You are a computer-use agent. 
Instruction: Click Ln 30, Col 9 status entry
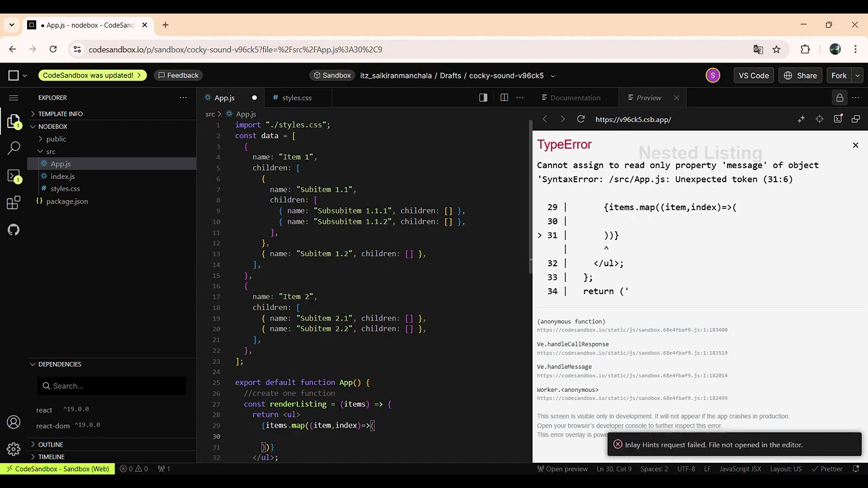(x=614, y=469)
